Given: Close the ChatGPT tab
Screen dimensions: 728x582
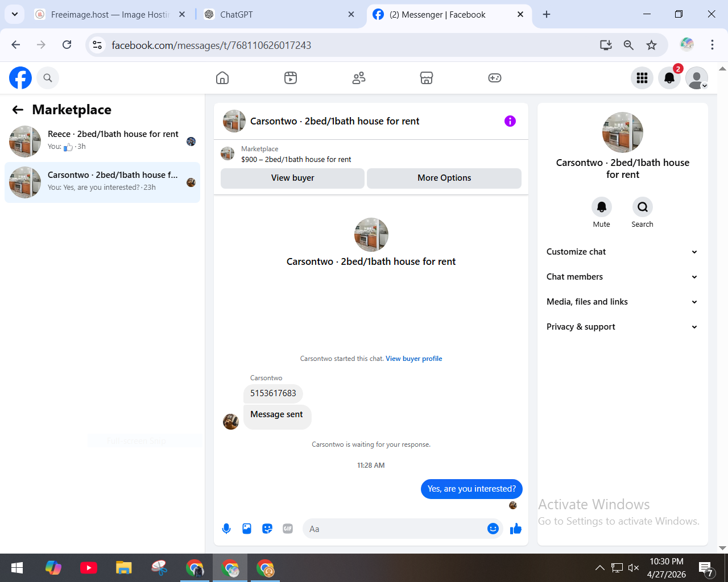Looking at the screenshot, I should (351, 15).
